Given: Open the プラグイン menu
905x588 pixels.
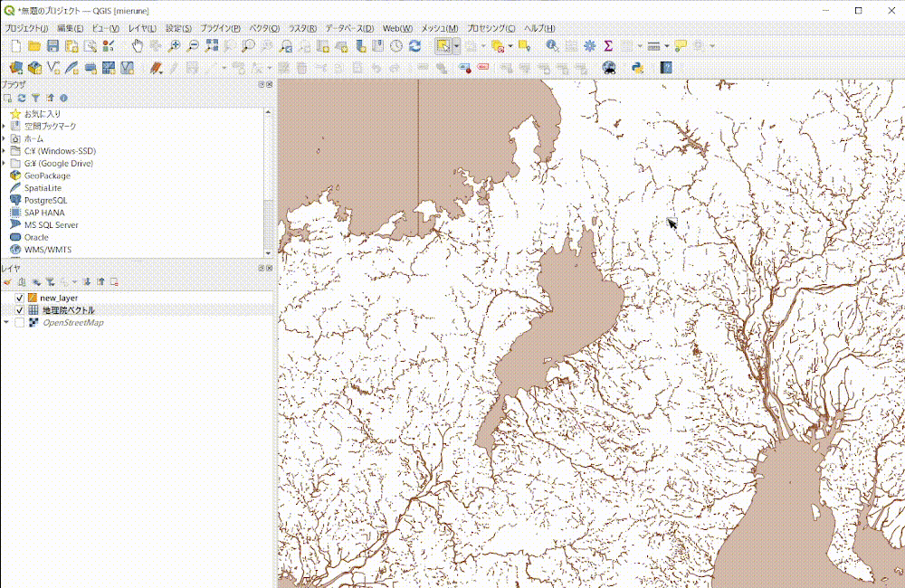Looking at the screenshot, I should tap(221, 28).
